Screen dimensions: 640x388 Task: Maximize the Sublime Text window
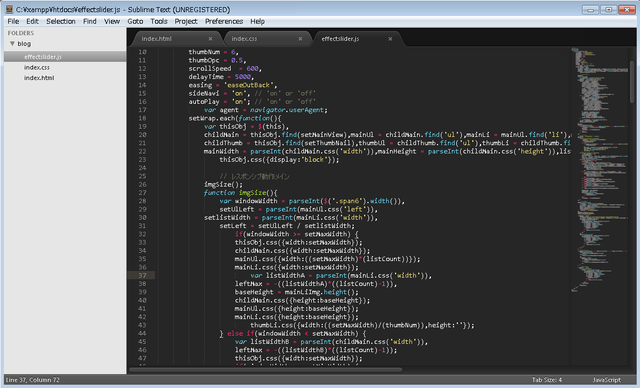pos(608,9)
